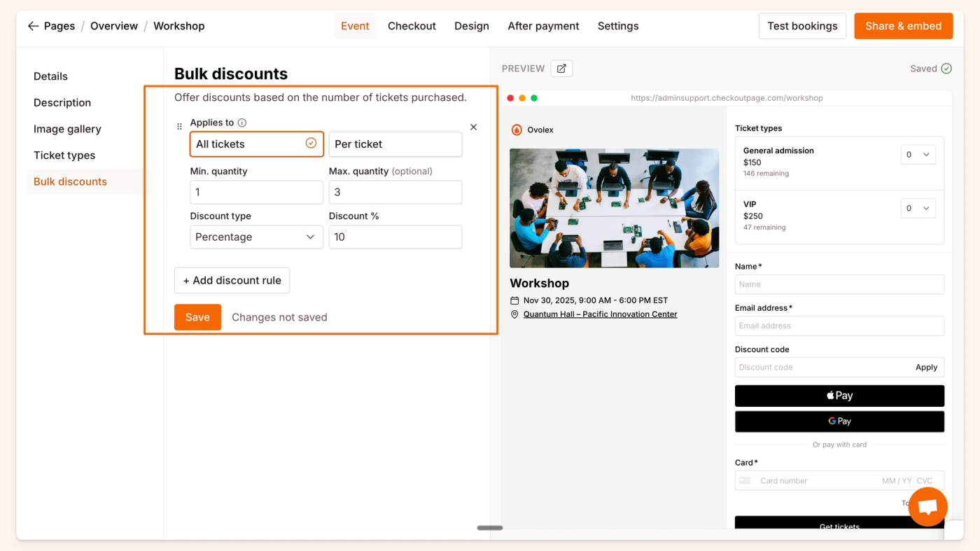The height and width of the screenshot is (551, 980).
Task: Click the drag handle of the discount rule
Action: click(179, 127)
